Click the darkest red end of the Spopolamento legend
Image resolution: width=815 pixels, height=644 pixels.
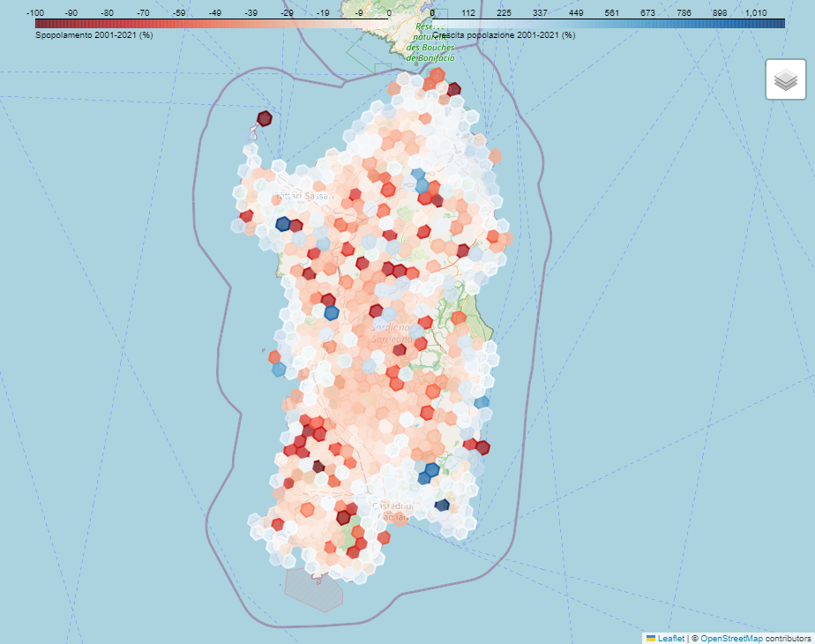(39, 23)
